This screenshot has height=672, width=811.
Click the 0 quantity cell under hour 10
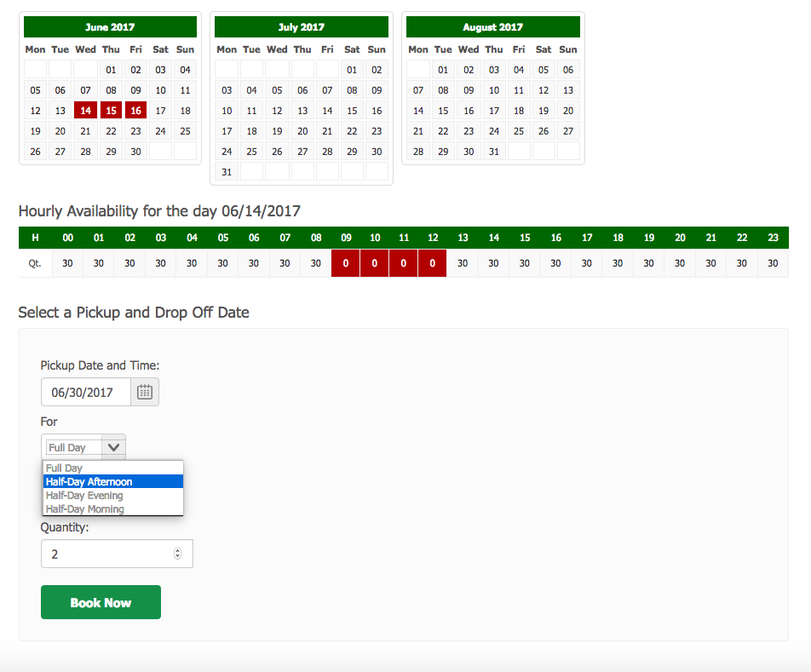pos(375,263)
